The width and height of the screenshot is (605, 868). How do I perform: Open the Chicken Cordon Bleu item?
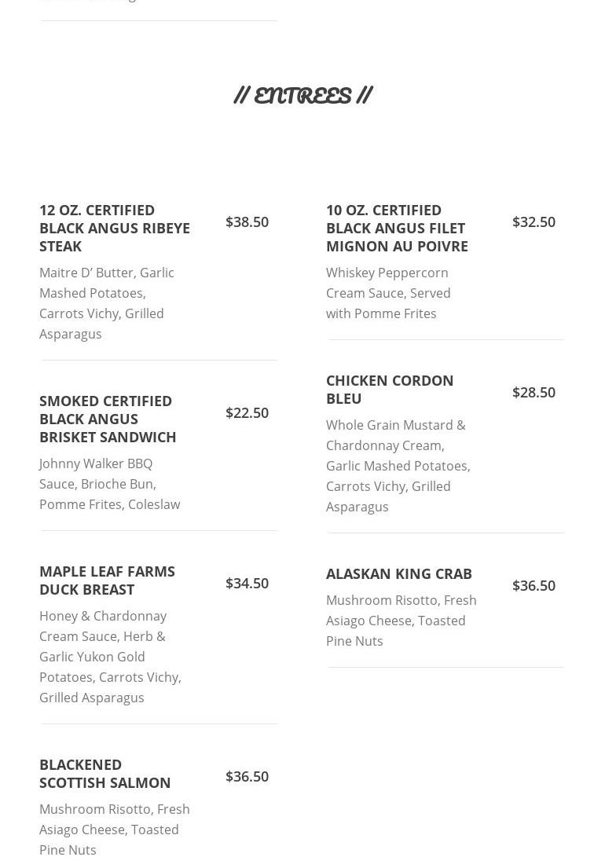[390, 389]
